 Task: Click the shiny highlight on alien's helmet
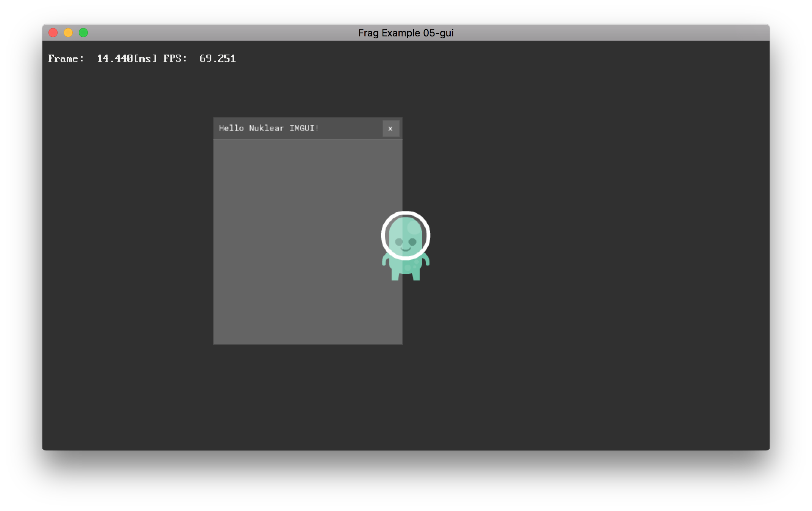[414, 227]
